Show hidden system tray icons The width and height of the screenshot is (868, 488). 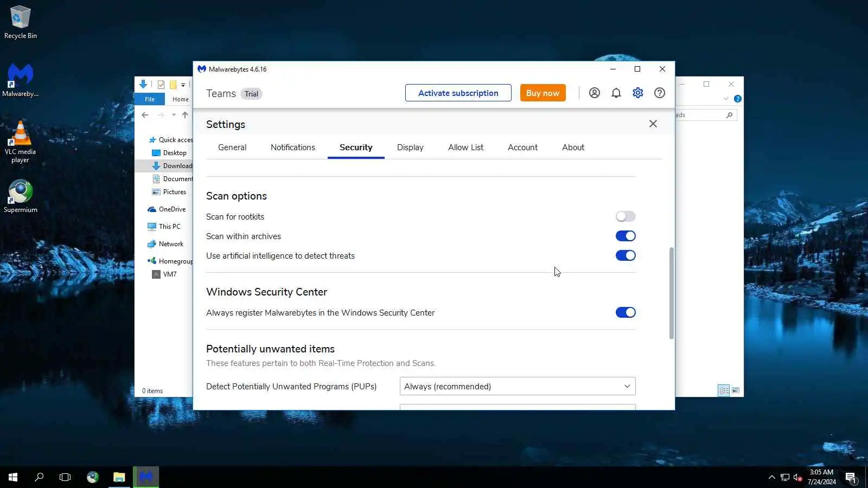[x=771, y=477]
